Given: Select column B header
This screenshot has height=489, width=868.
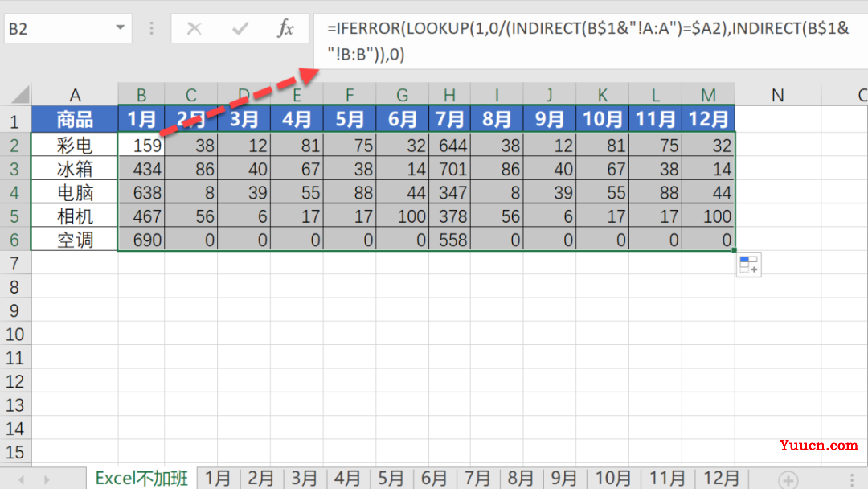Looking at the screenshot, I should point(141,95).
